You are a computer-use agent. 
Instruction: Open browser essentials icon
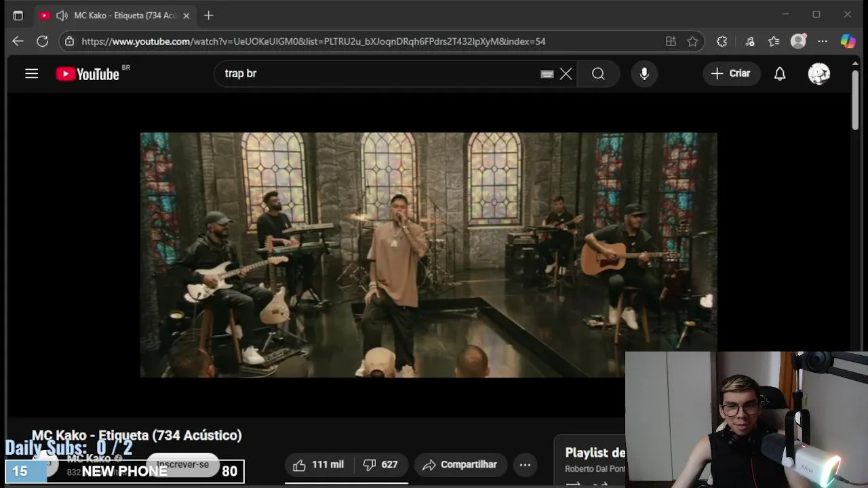coord(750,41)
